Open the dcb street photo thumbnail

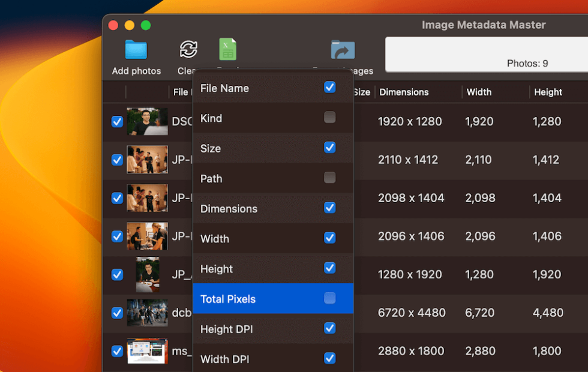point(148,313)
